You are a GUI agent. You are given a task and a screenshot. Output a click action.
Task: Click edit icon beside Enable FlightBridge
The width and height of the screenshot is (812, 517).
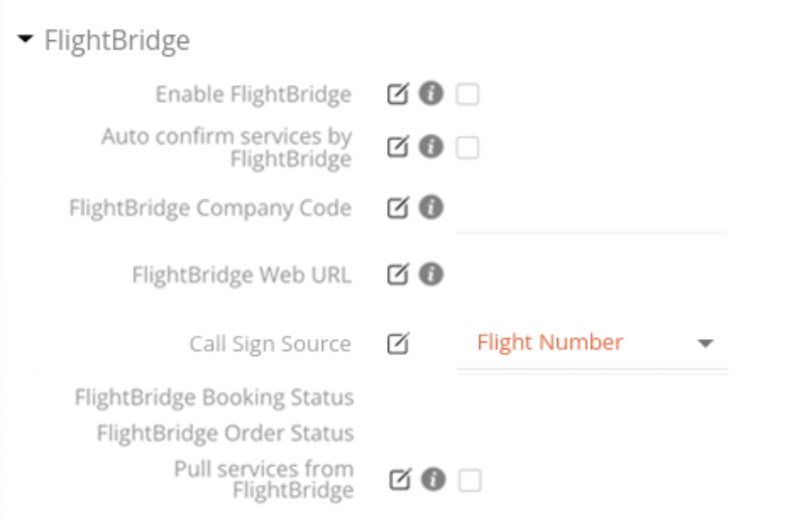point(398,93)
